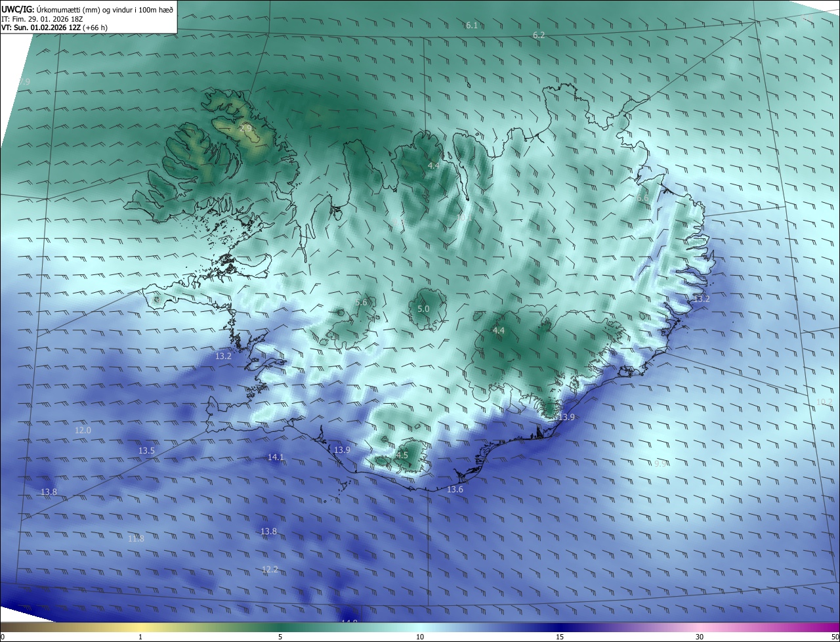Click the 11.8 map value

point(136,538)
